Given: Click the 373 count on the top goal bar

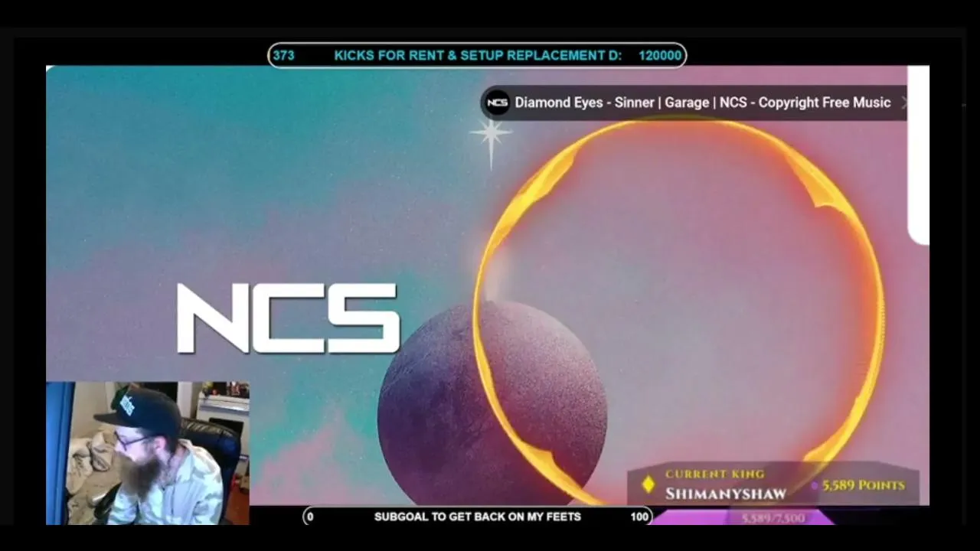Looking at the screenshot, I should 283,55.
